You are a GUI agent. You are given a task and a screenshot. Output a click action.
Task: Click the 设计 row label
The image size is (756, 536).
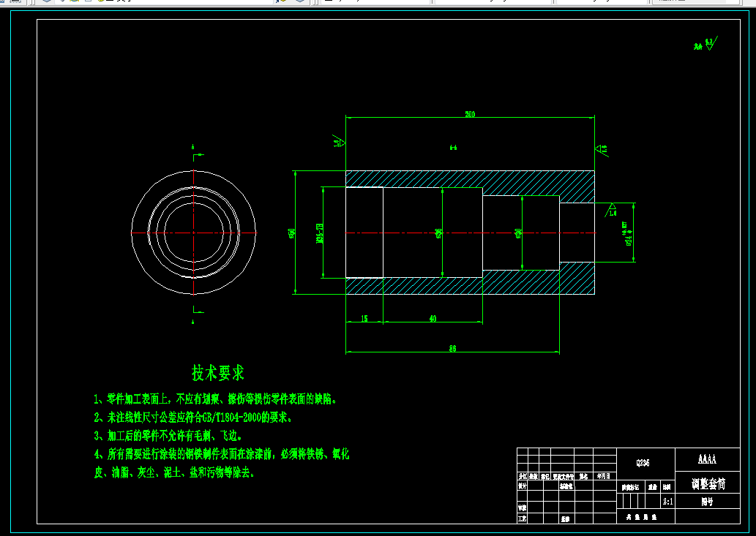point(522,486)
